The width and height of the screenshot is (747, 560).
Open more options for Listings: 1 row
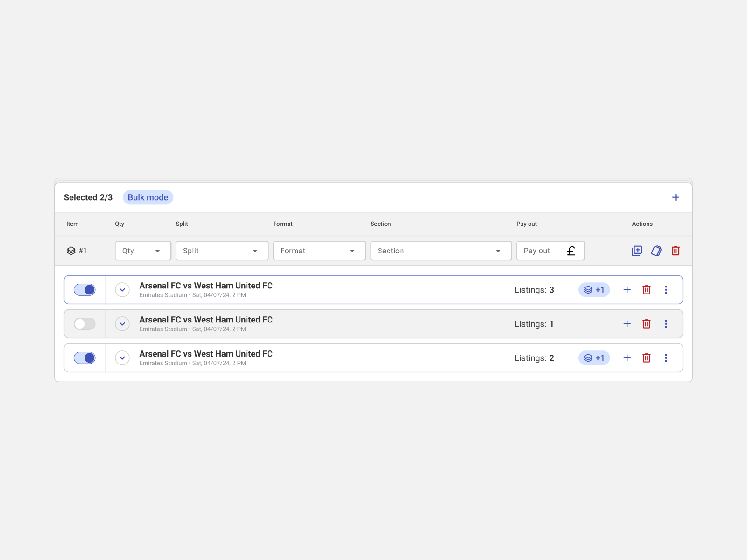666,324
